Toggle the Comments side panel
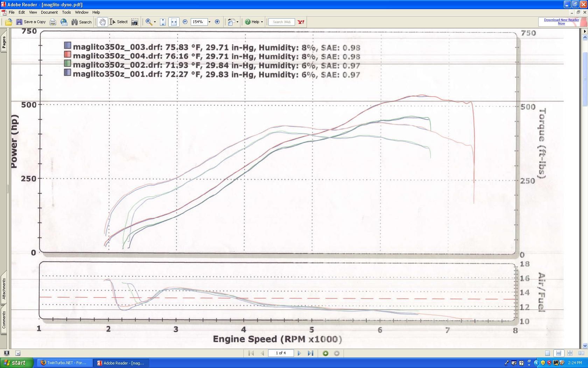 (4, 320)
